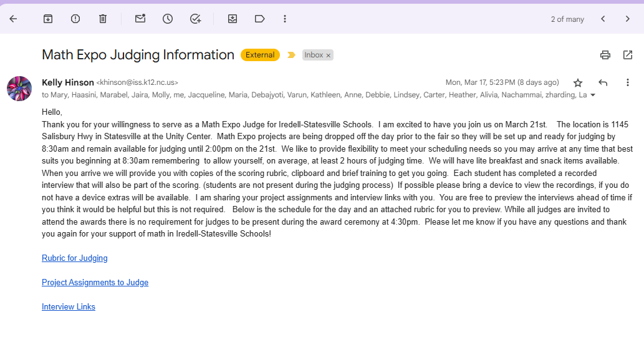644x337 pixels.
Task: Add email to Tasks
Action: pos(195,19)
